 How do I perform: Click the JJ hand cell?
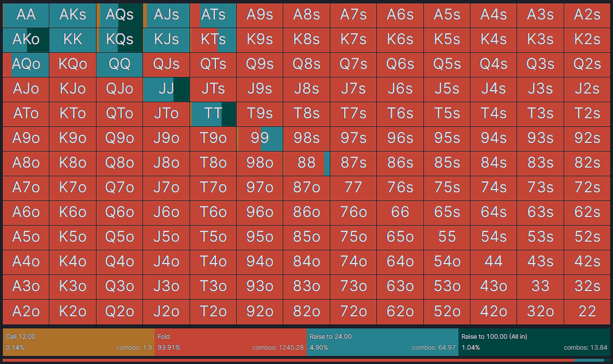click(166, 89)
